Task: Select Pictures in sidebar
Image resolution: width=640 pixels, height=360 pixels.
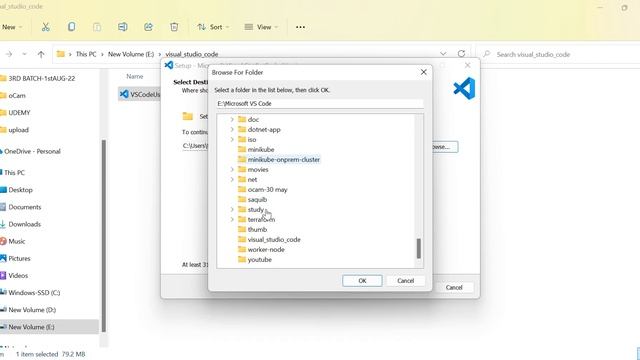Action: point(19,258)
